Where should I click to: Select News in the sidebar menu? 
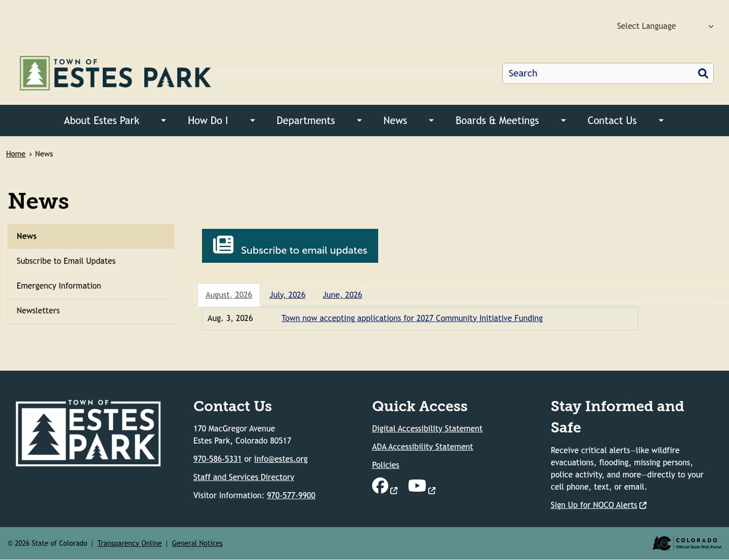point(91,236)
